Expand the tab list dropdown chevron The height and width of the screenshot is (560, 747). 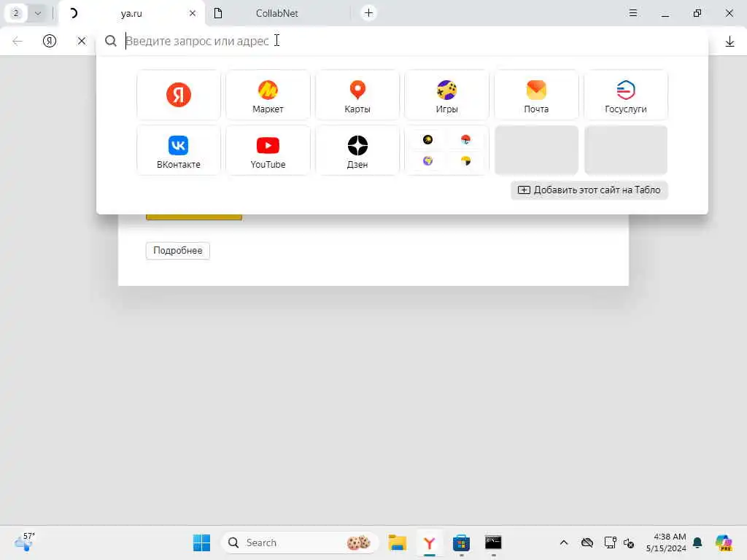38,13
